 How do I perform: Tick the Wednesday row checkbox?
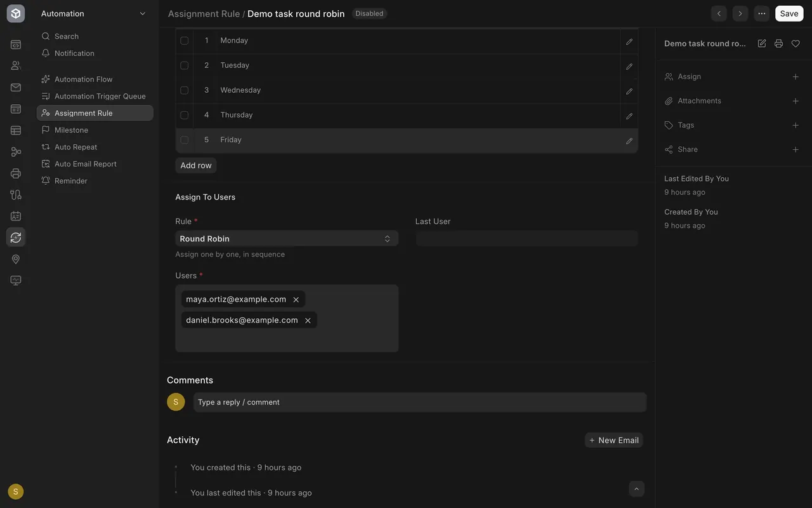(185, 90)
